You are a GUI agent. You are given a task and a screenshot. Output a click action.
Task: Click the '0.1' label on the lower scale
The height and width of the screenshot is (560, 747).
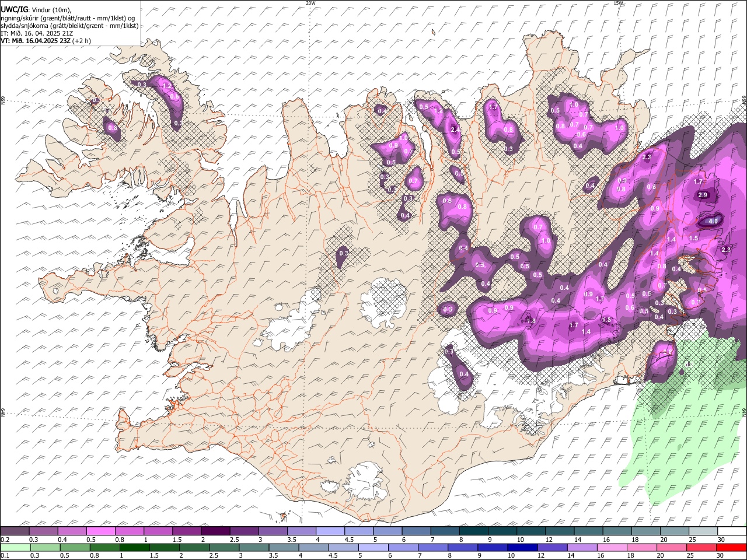coord(5,556)
